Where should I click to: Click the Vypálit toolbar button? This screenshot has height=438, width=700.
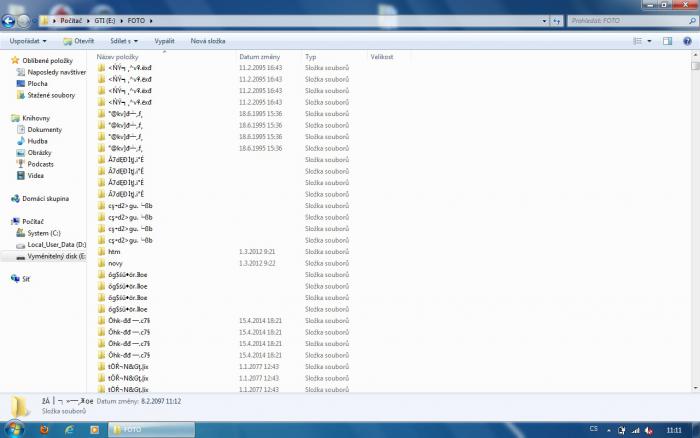[165, 41]
